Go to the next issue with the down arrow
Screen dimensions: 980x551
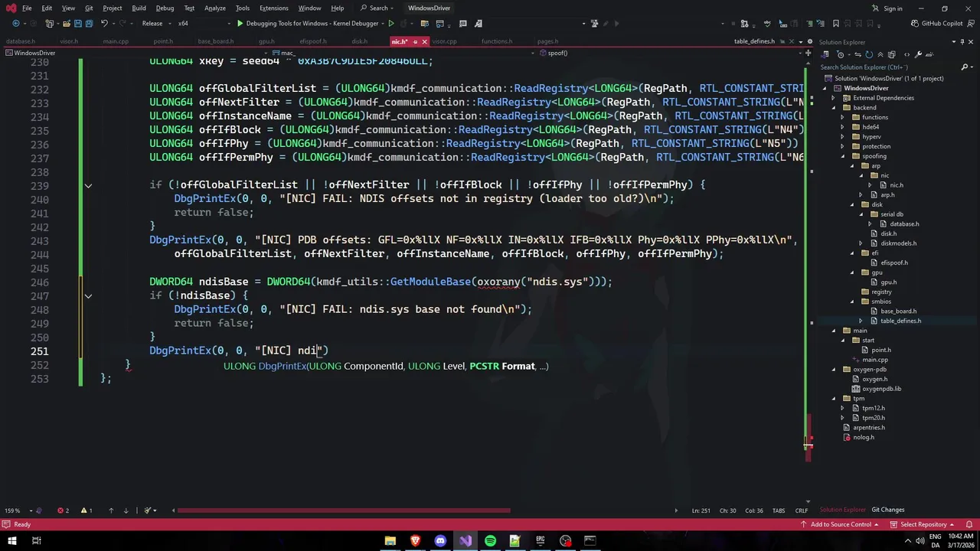pos(126,510)
